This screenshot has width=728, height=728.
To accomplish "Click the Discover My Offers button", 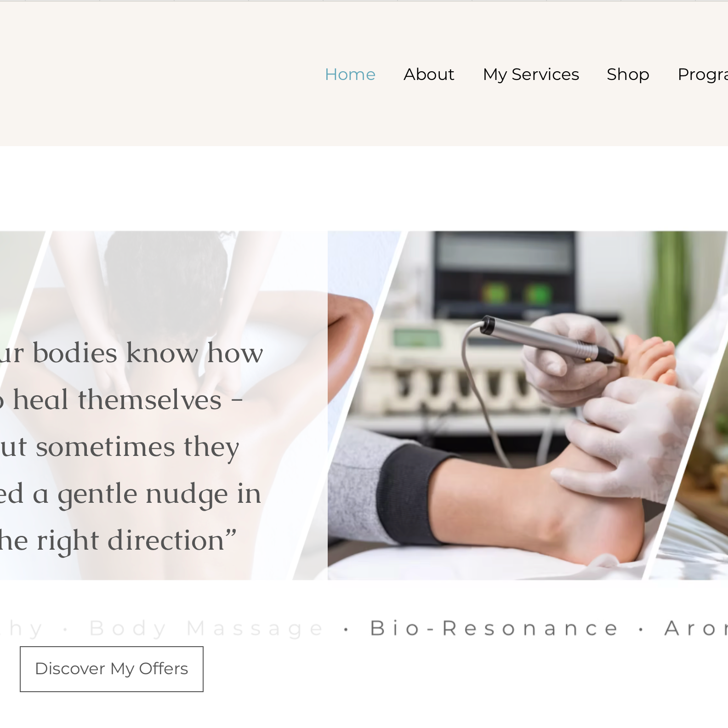I will (112, 669).
